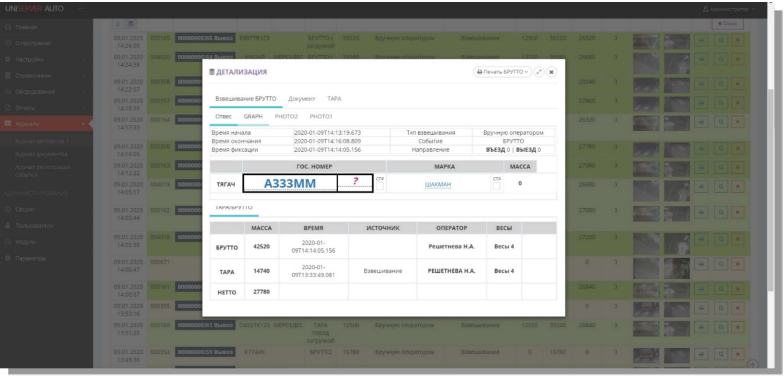The image size is (784, 377).
Task: Collapse the Журналы sidebar section
Action: pyautogui.click(x=46, y=124)
